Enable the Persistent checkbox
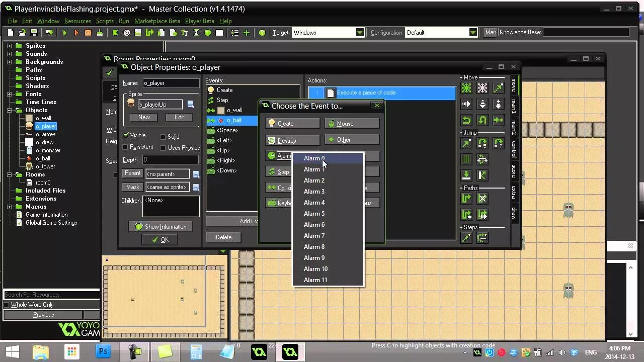Screen dimensions: 644x362 [125, 147]
